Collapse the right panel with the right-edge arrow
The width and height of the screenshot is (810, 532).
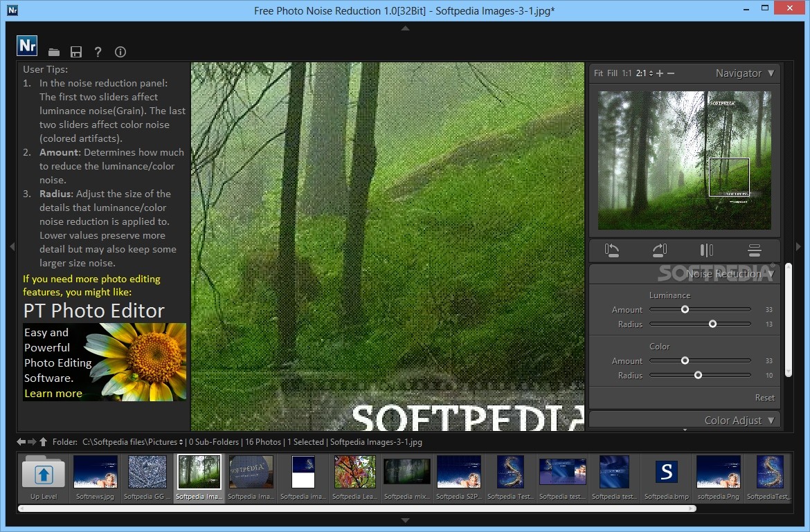798,247
